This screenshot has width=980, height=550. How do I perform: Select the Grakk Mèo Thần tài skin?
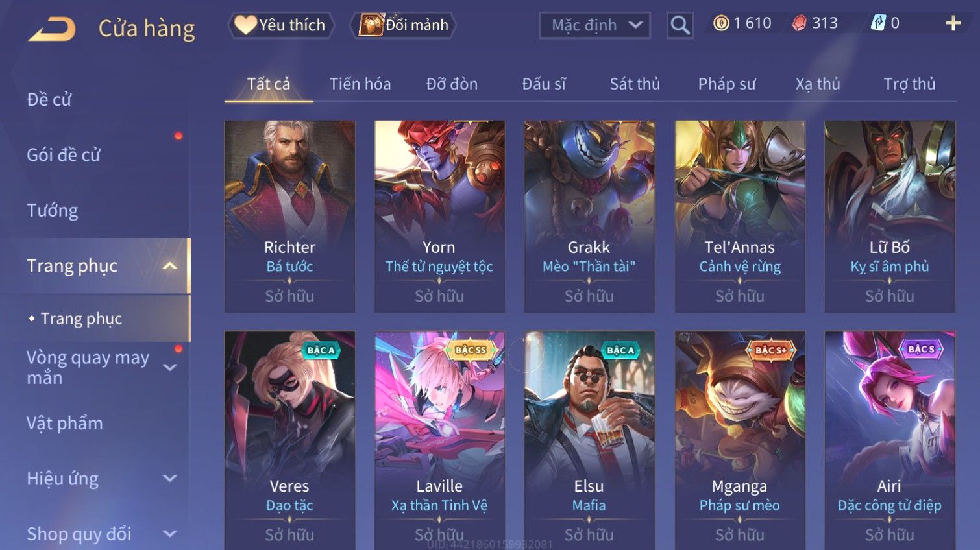point(589,217)
